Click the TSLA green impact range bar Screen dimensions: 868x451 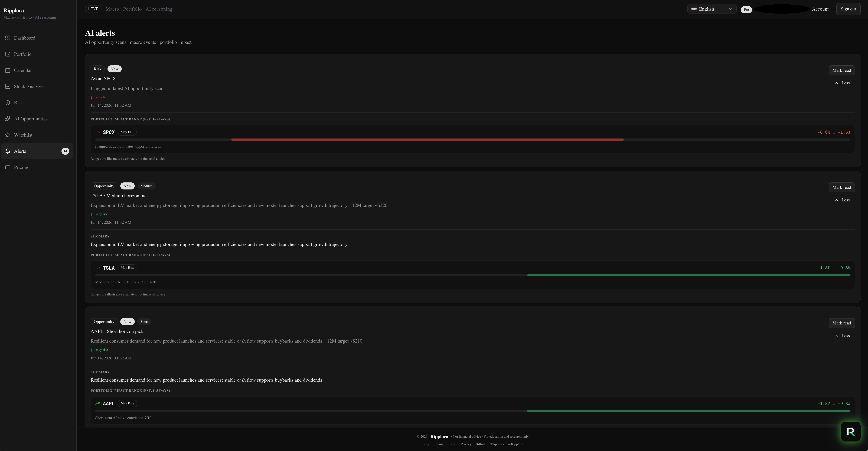tap(689, 275)
